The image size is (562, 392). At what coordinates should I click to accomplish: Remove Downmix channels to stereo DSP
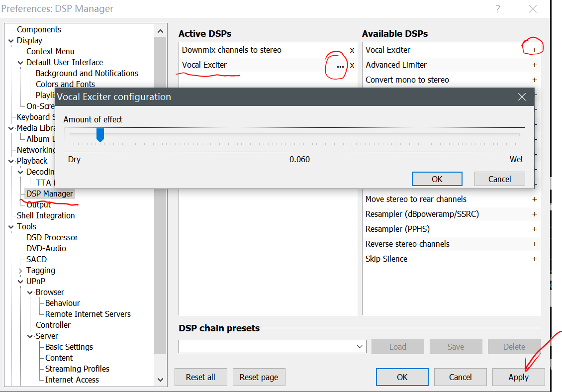(352, 50)
